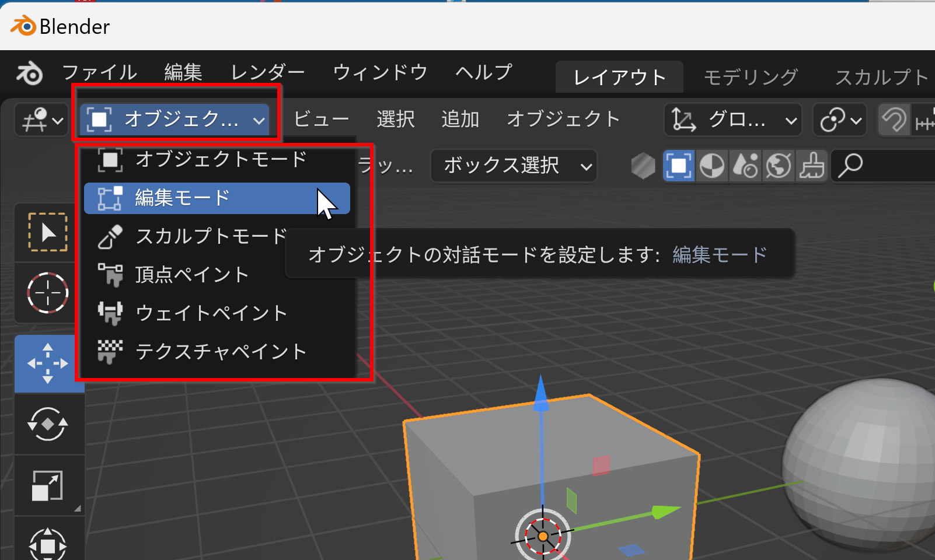Screen dimensions: 935x560
Task: Enable the new selection mode icon
Action: pyautogui.click(x=679, y=166)
